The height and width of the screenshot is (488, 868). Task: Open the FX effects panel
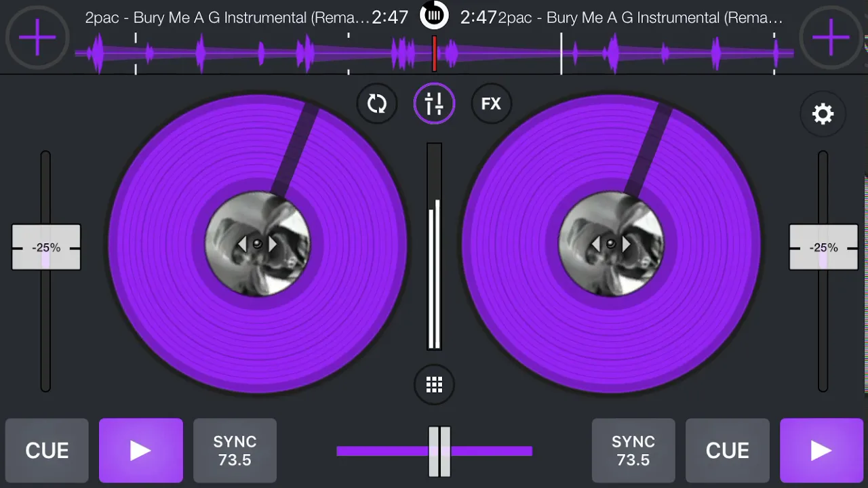point(491,104)
